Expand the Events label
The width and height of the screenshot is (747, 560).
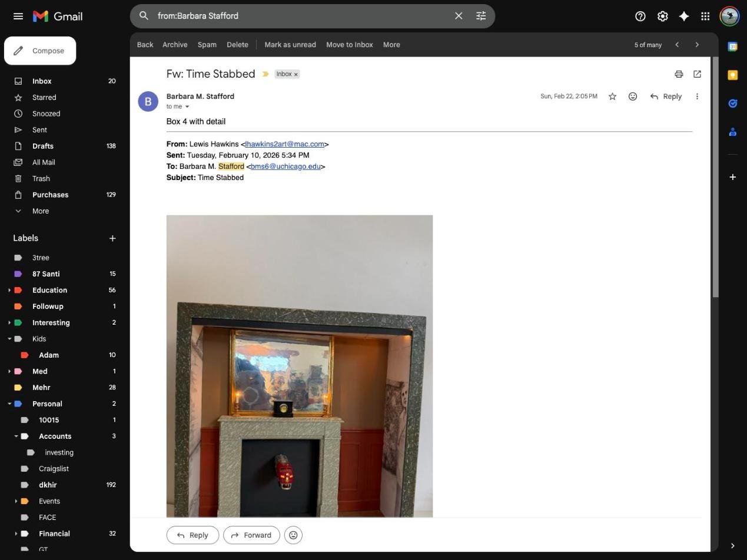point(16,501)
